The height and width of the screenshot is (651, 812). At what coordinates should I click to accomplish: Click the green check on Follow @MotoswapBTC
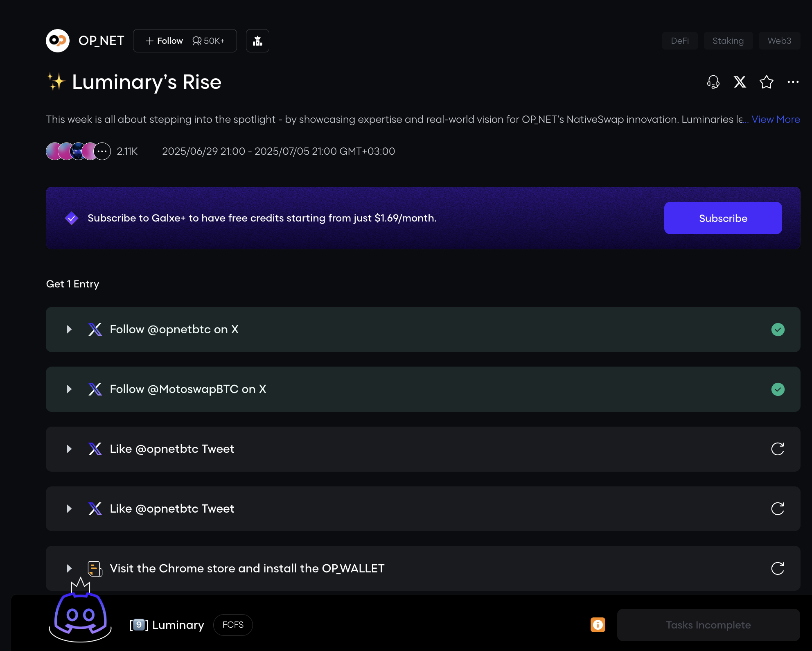[x=778, y=389]
